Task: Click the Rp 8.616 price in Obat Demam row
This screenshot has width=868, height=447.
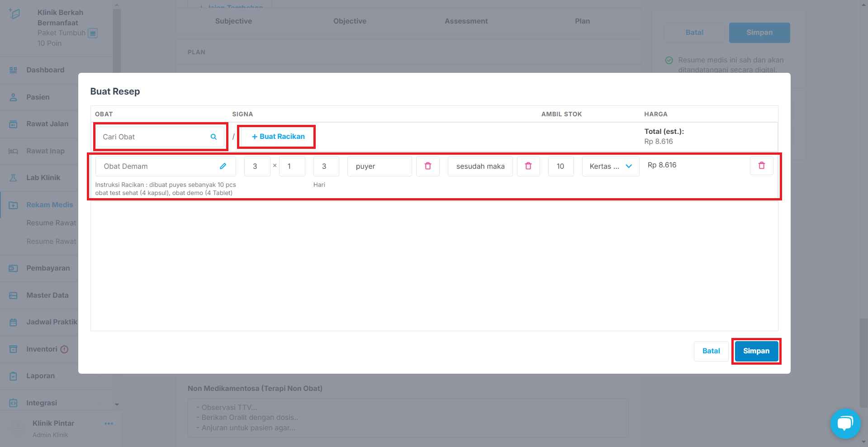Action: click(x=662, y=165)
